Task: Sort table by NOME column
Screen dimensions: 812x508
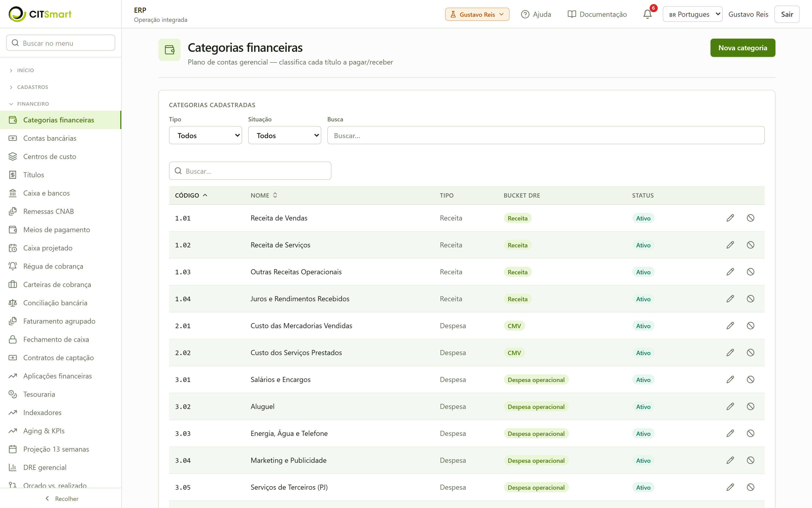Action: point(264,195)
